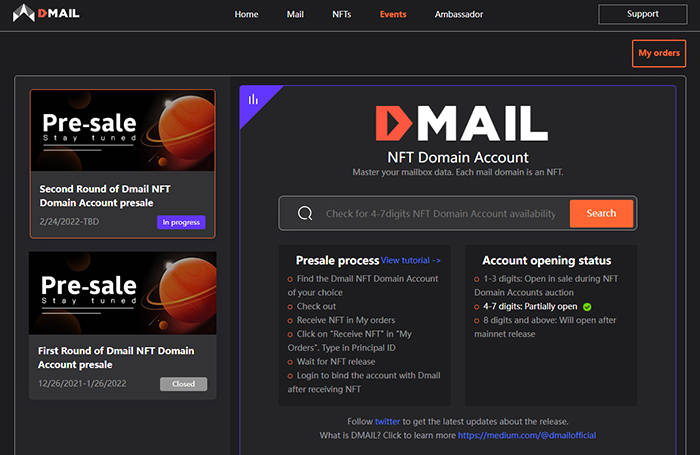Click the NFT Domain Account heading

pos(458,158)
